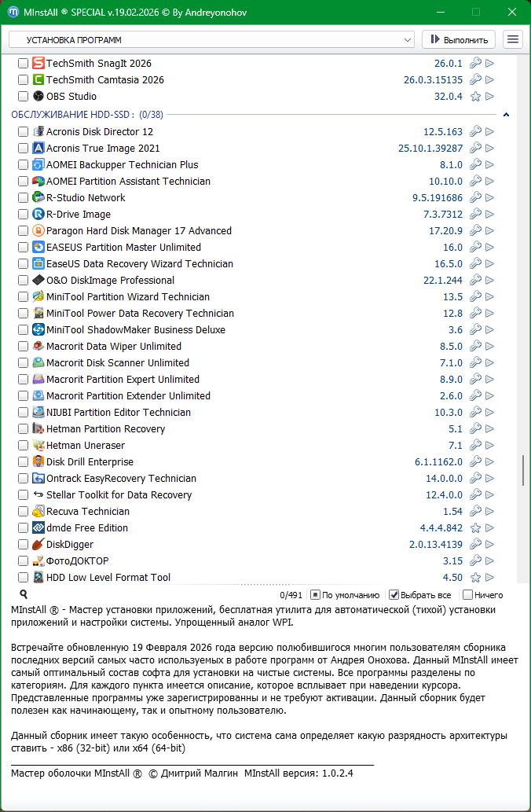Select the 'По умолчанию' default option

pyautogui.click(x=315, y=595)
